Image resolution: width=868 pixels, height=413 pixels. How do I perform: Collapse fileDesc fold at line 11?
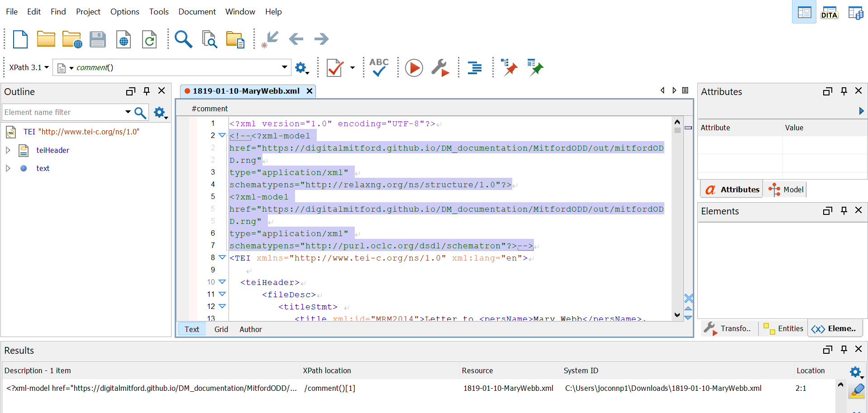click(x=222, y=294)
